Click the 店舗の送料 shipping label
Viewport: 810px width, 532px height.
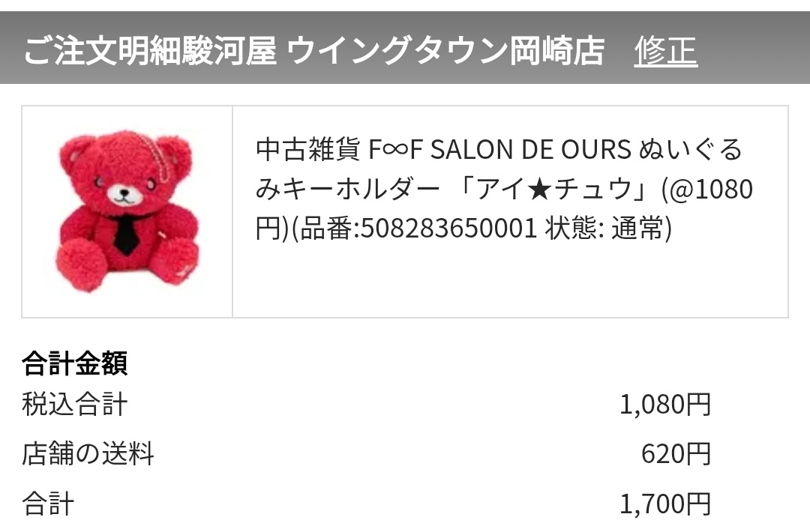tap(88, 453)
